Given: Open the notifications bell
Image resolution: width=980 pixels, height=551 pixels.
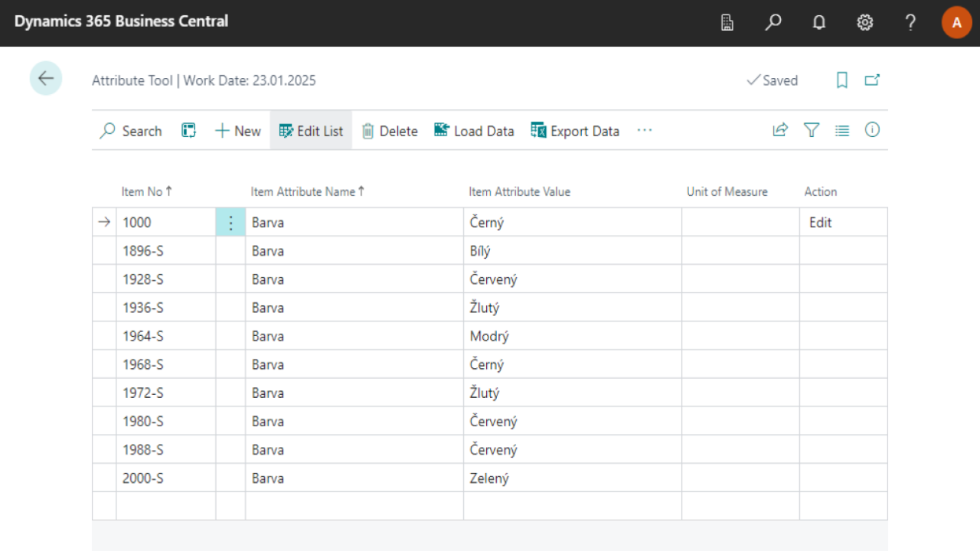Looking at the screenshot, I should pos(819,23).
